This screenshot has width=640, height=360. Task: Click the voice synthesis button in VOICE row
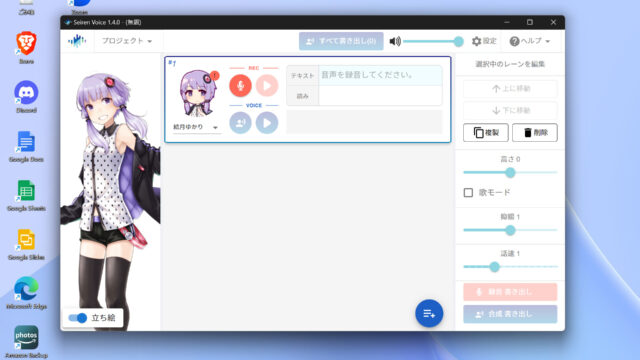(240, 122)
